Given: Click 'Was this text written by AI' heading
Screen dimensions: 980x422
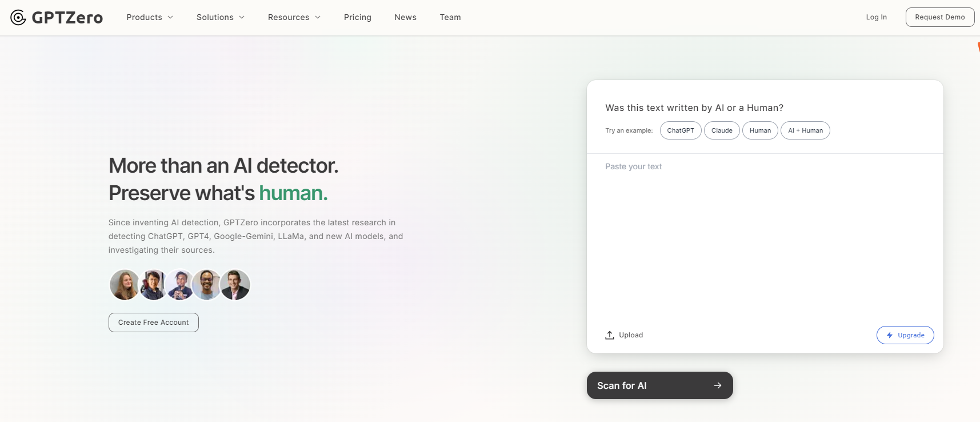Looking at the screenshot, I should (x=694, y=108).
